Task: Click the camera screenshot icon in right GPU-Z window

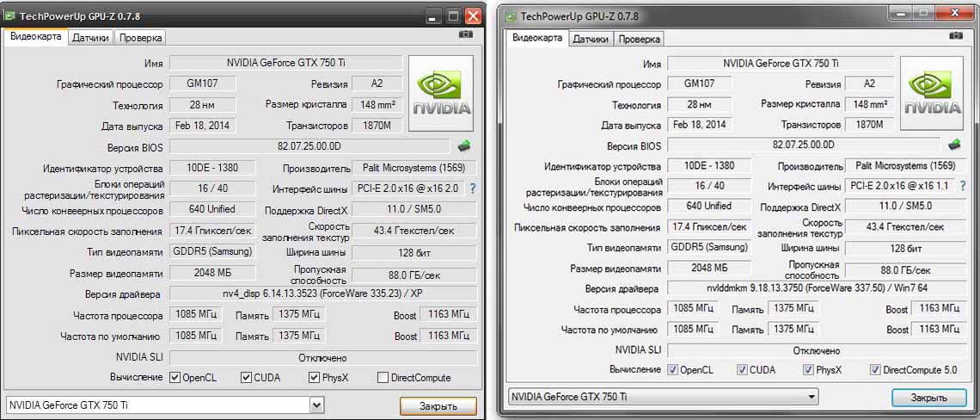Action: tap(956, 35)
